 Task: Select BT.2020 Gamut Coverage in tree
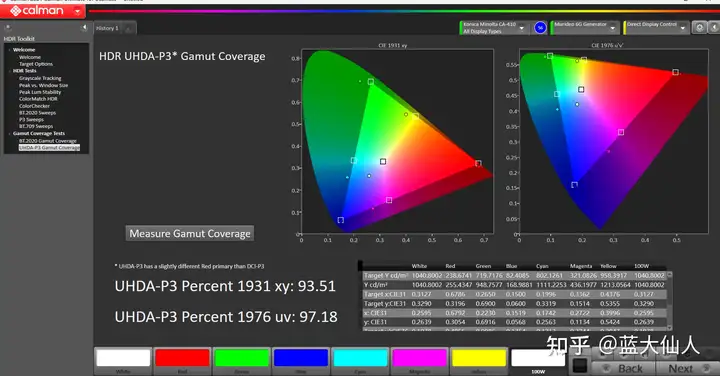tap(48, 140)
